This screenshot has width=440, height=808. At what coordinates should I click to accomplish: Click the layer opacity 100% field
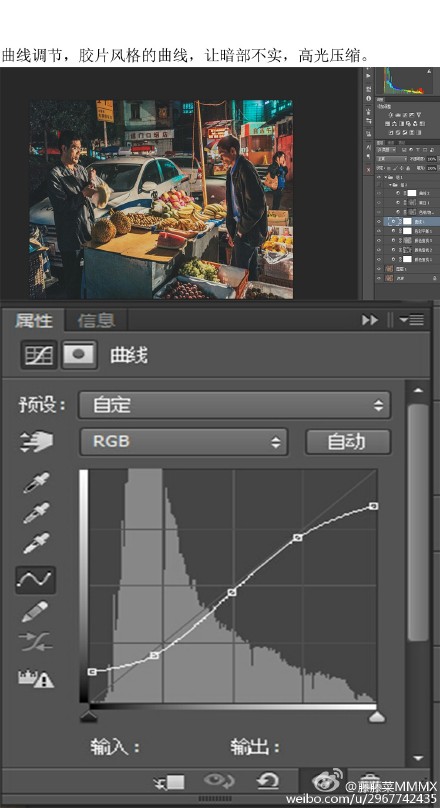point(432,159)
